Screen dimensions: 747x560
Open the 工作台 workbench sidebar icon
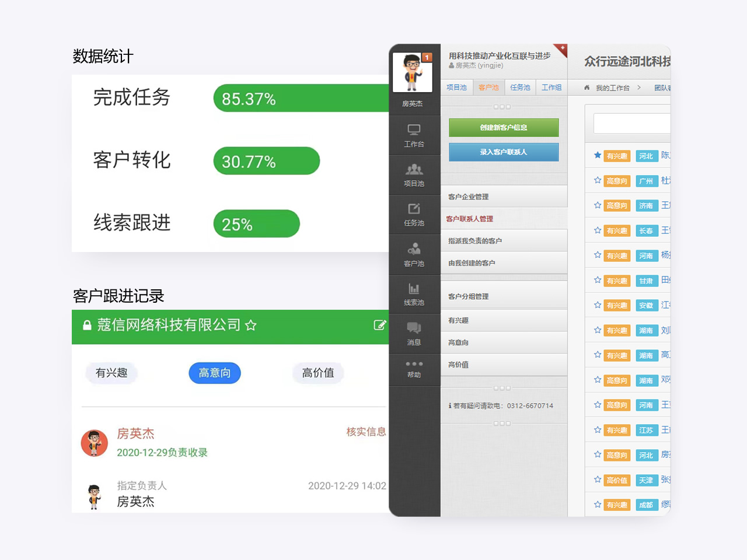(x=414, y=135)
